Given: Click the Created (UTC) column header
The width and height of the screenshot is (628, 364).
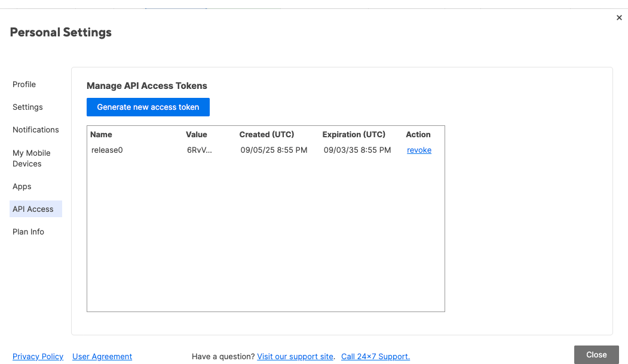Looking at the screenshot, I should click(x=266, y=134).
